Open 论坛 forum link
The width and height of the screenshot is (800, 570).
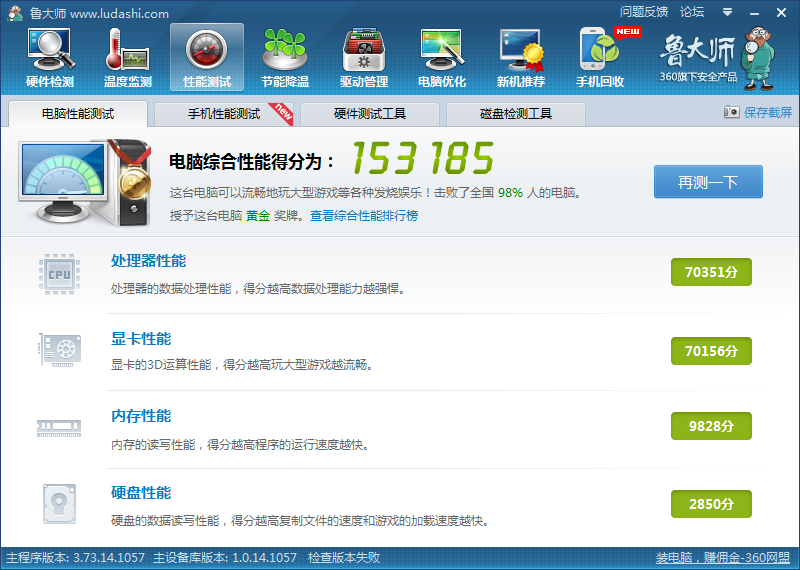(692, 12)
